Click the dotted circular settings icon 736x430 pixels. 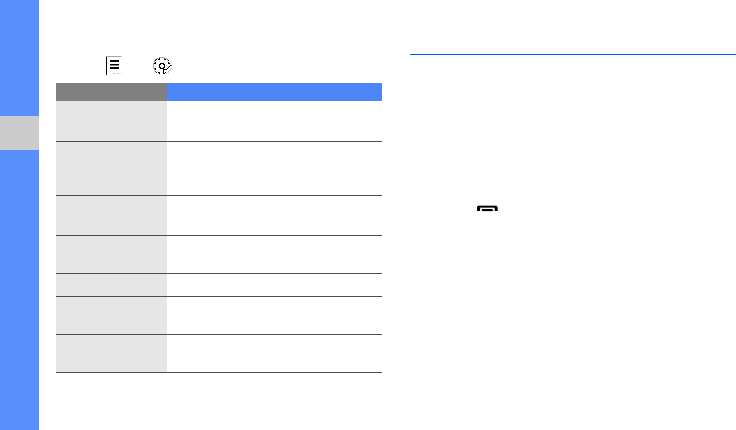(162, 67)
